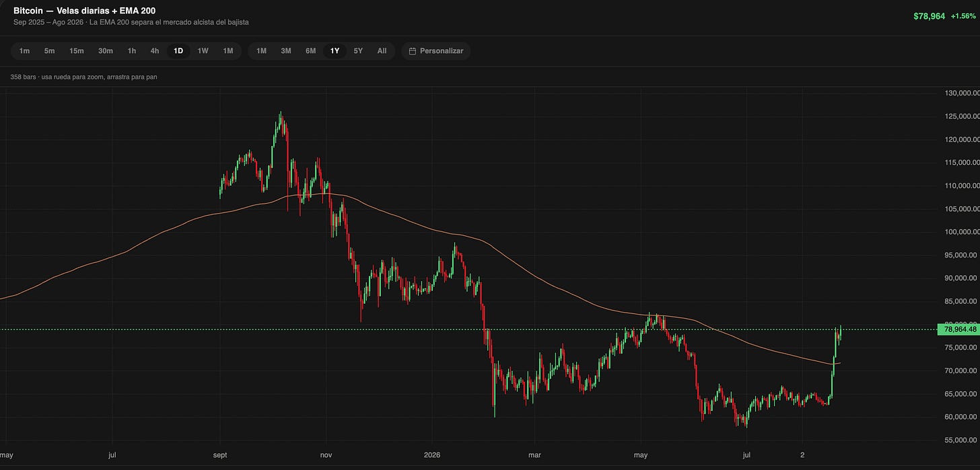
Task: Select the 1m minute interval
Action: 24,51
